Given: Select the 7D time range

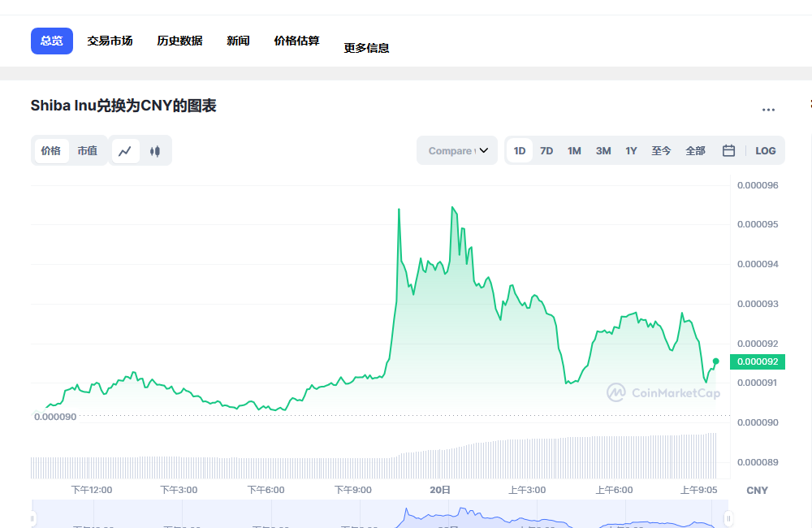Looking at the screenshot, I should coord(546,151).
